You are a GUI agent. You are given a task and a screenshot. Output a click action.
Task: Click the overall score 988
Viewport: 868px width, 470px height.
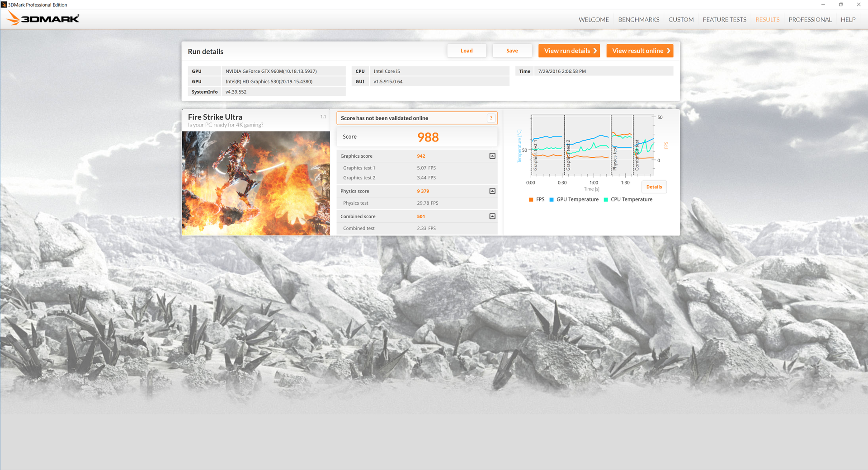point(428,137)
